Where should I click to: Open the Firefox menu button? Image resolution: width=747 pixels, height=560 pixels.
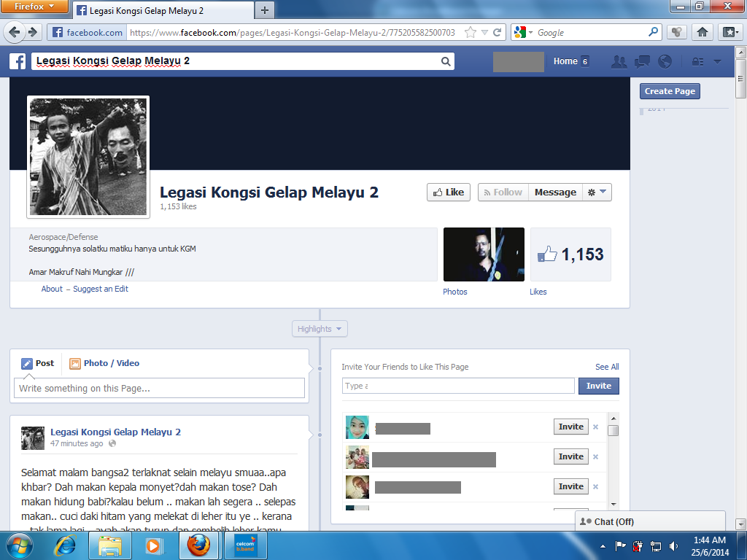pyautogui.click(x=34, y=7)
